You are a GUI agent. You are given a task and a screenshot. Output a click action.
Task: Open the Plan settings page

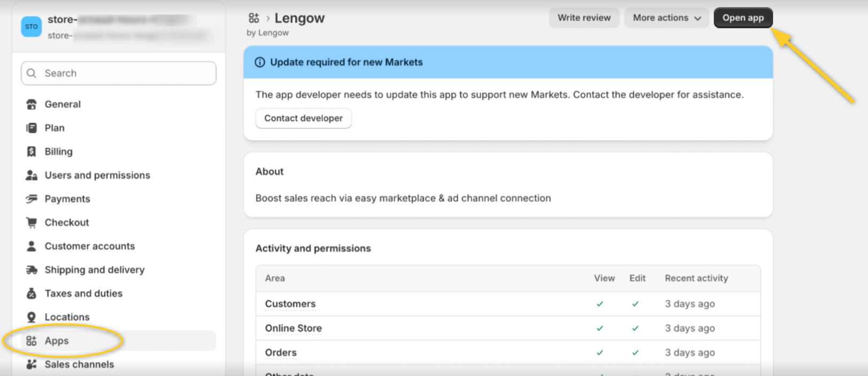click(55, 128)
